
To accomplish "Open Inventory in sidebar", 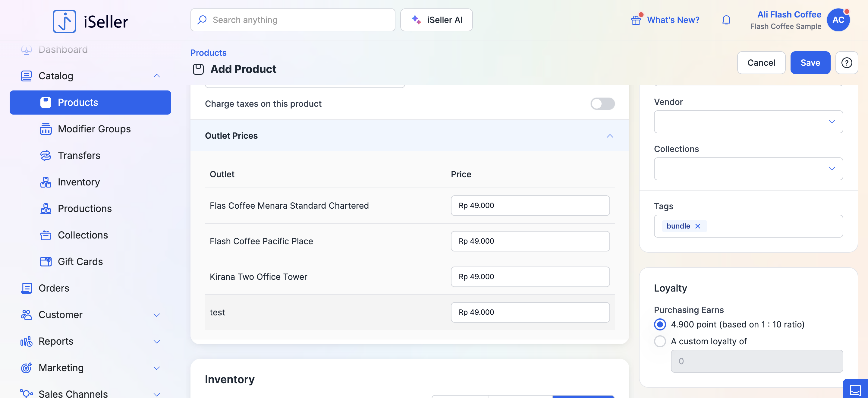I will click(79, 182).
